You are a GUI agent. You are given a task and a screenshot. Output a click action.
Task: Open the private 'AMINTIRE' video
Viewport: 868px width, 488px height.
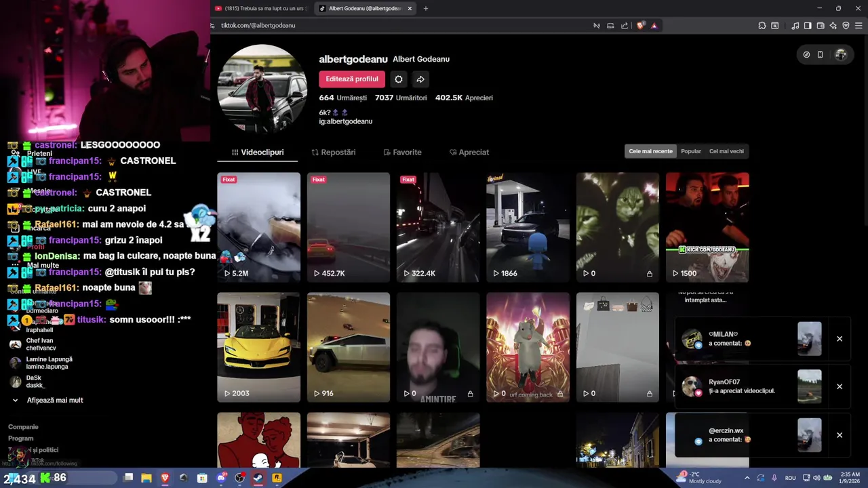coord(438,347)
